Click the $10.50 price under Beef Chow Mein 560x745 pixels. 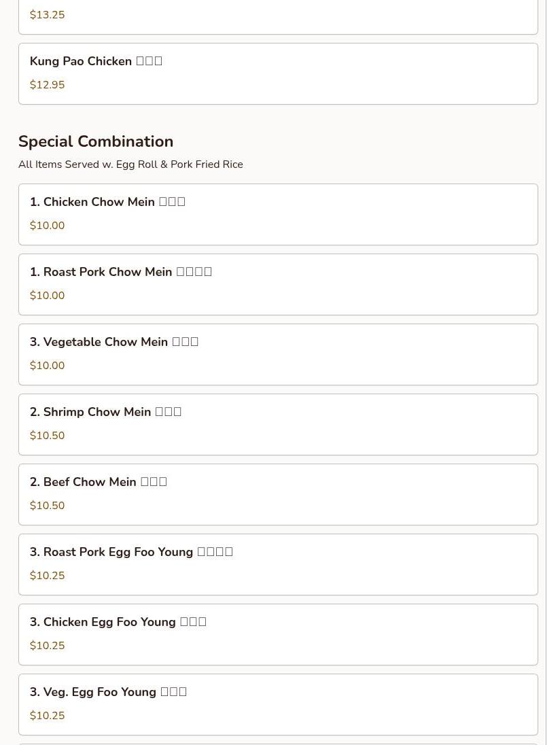(47, 506)
